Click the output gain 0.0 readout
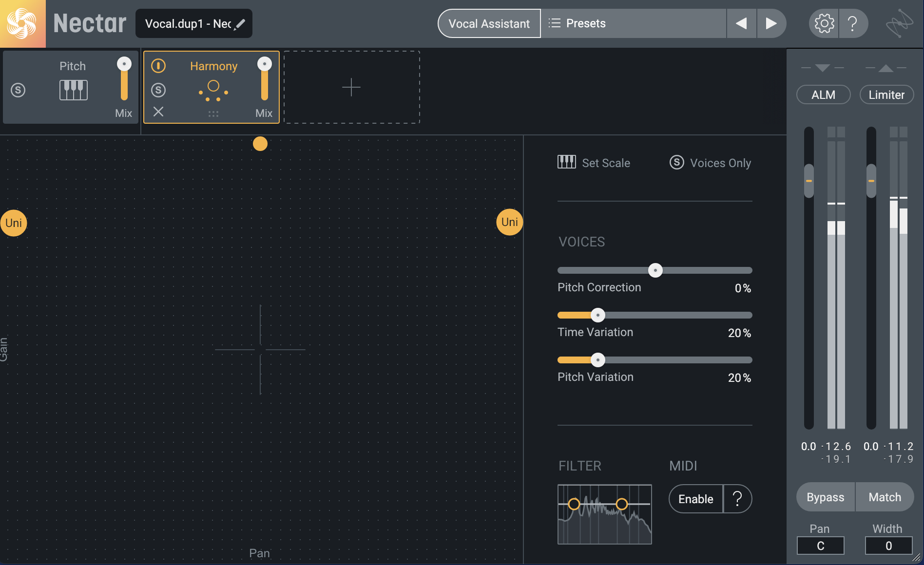This screenshot has width=924, height=565. 871,447
